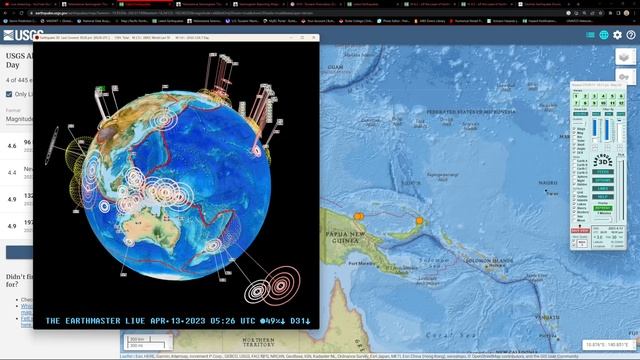Click the map coordinates readout box
The height and width of the screenshot is (360, 640).
[608, 345]
